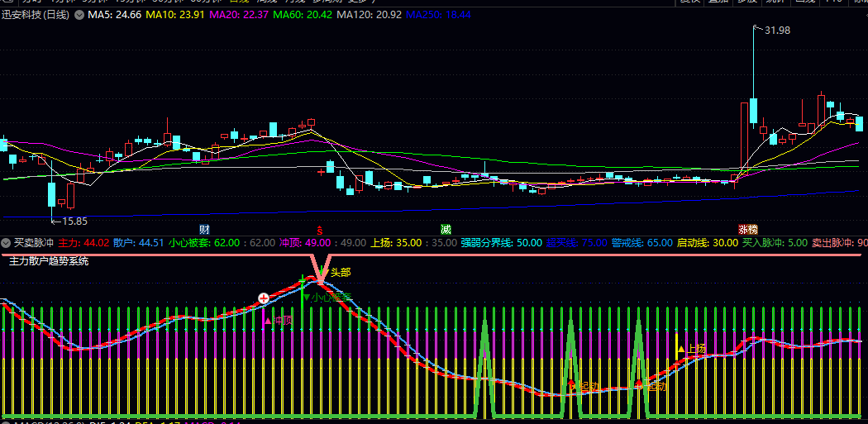The width and height of the screenshot is (868, 424).
Task: Open the 减 shareholding reduction marker
Action: pyautogui.click(x=446, y=228)
